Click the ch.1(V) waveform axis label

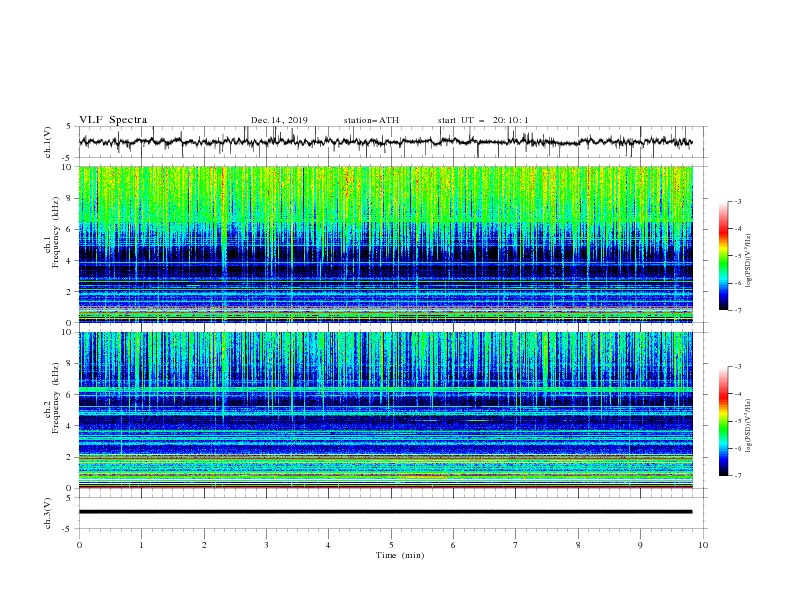(x=48, y=142)
